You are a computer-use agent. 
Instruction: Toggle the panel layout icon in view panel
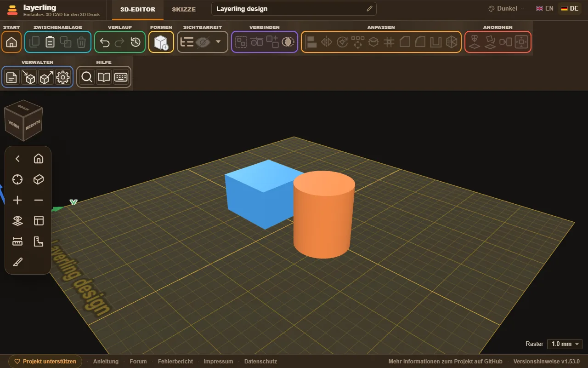(39, 221)
